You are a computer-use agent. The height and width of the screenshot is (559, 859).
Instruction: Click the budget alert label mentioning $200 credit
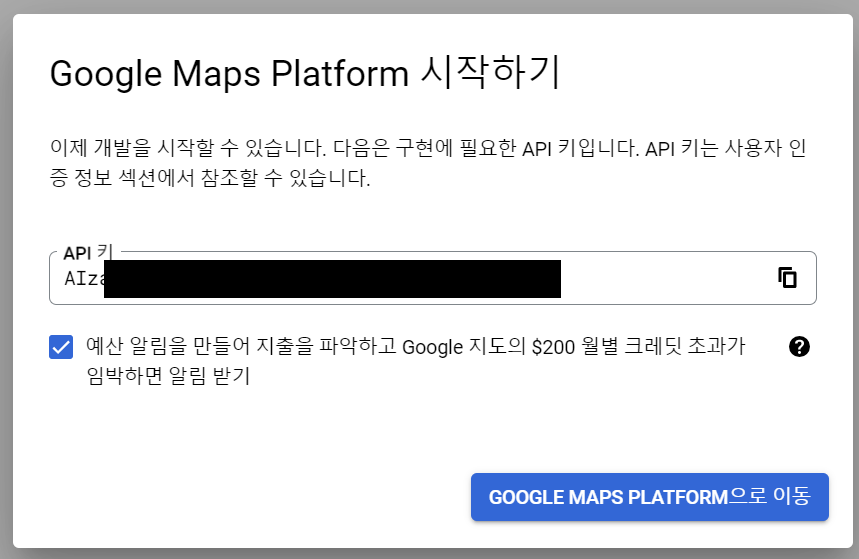coord(416,361)
